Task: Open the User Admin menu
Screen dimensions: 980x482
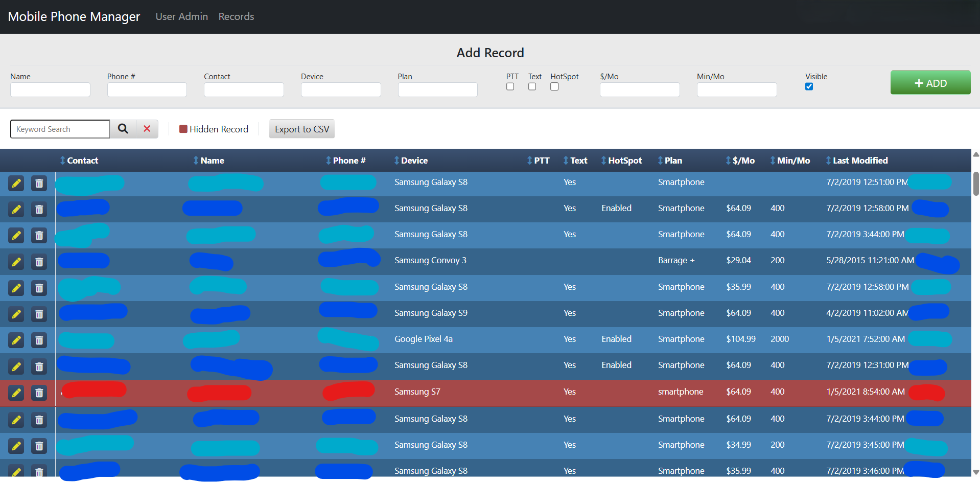Action: click(x=181, y=16)
